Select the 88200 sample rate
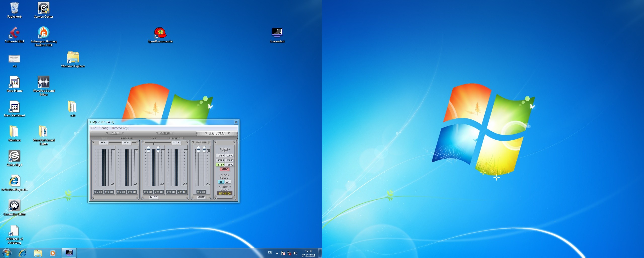This screenshot has width=644, height=258. tap(220, 160)
